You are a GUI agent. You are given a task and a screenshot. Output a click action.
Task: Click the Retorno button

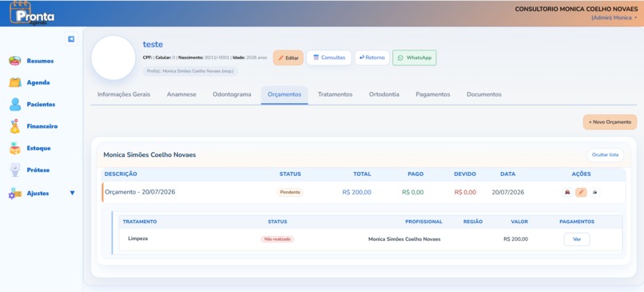(372, 58)
